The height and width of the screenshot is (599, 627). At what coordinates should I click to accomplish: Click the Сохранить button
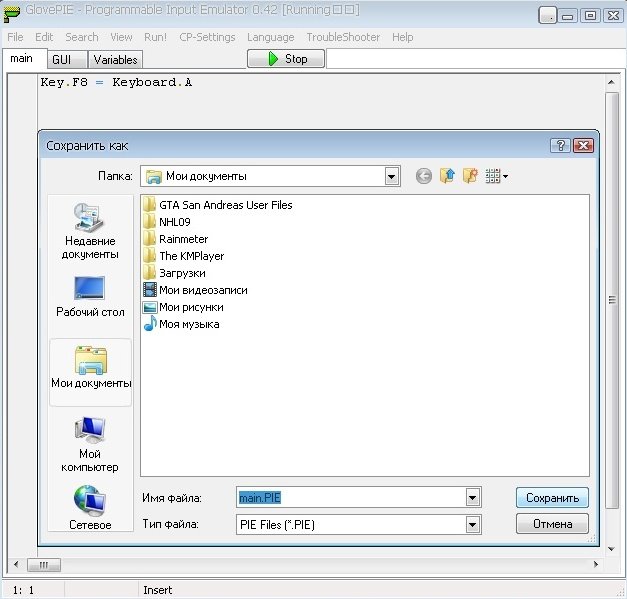(x=552, y=498)
